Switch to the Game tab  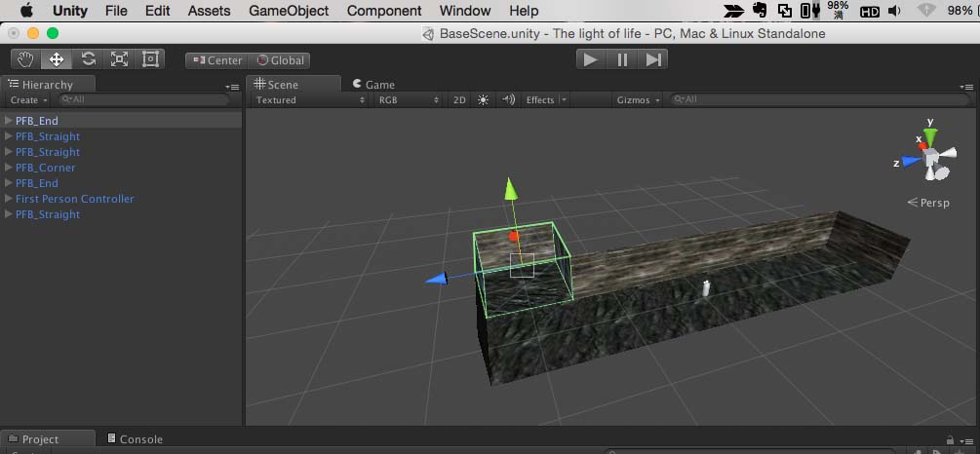[373, 85]
